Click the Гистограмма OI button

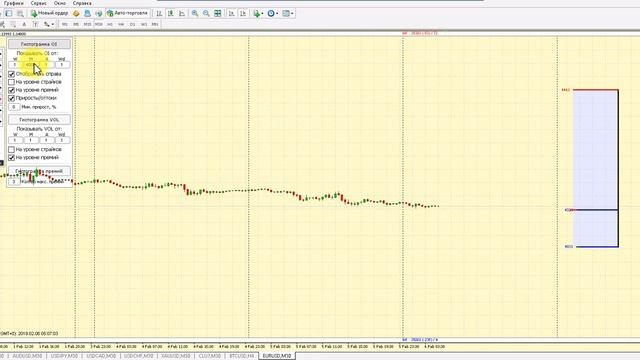pyautogui.click(x=39, y=44)
